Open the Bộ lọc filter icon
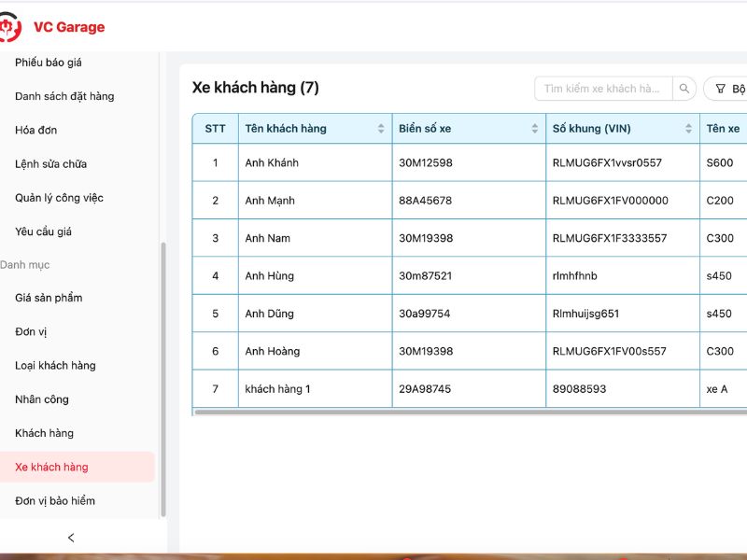Image resolution: width=747 pixels, height=560 pixels. pos(722,88)
